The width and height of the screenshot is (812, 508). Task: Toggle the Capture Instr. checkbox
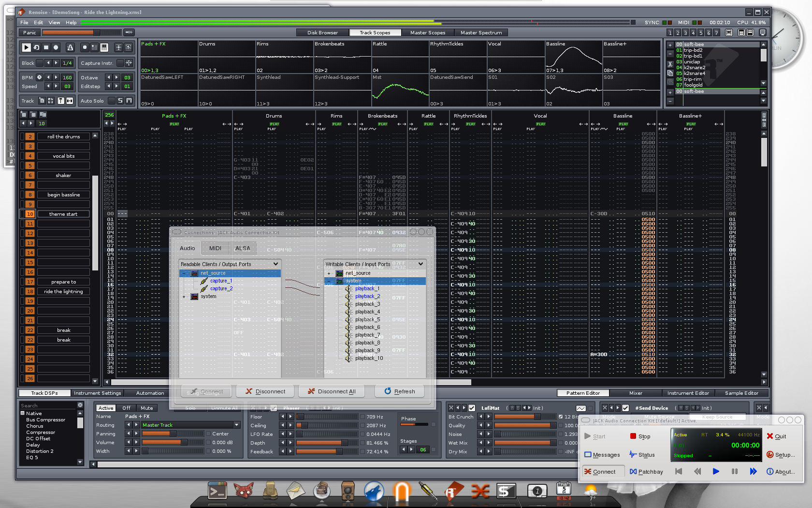tap(119, 63)
